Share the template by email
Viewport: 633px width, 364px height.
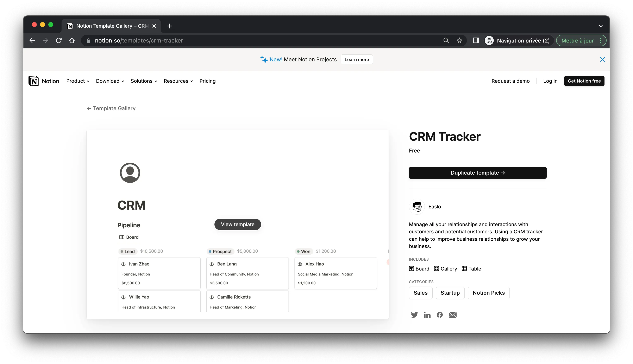(452, 315)
